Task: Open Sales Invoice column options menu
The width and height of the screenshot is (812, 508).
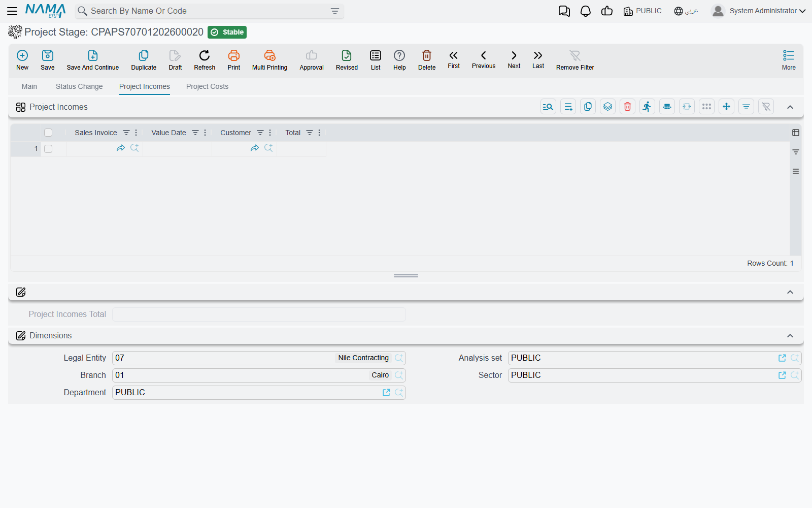Action: 136,133
